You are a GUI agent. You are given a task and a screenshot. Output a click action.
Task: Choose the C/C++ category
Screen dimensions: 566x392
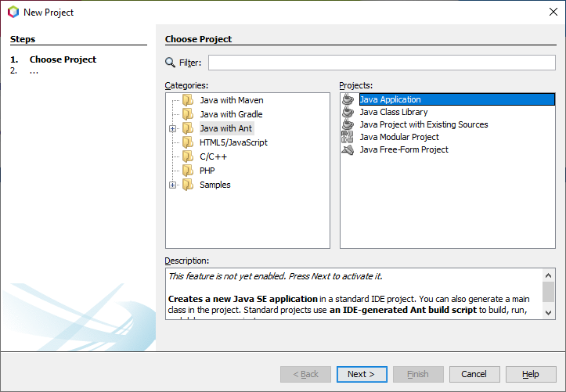[x=213, y=156]
